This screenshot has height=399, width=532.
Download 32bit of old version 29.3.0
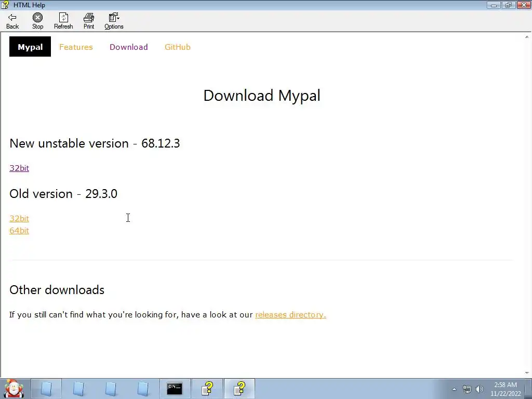(x=19, y=218)
